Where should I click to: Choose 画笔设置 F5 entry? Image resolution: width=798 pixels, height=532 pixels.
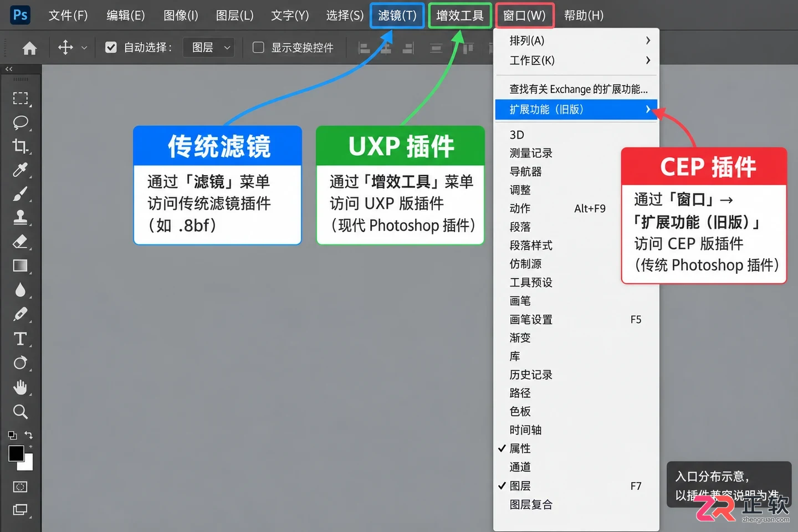point(576,319)
